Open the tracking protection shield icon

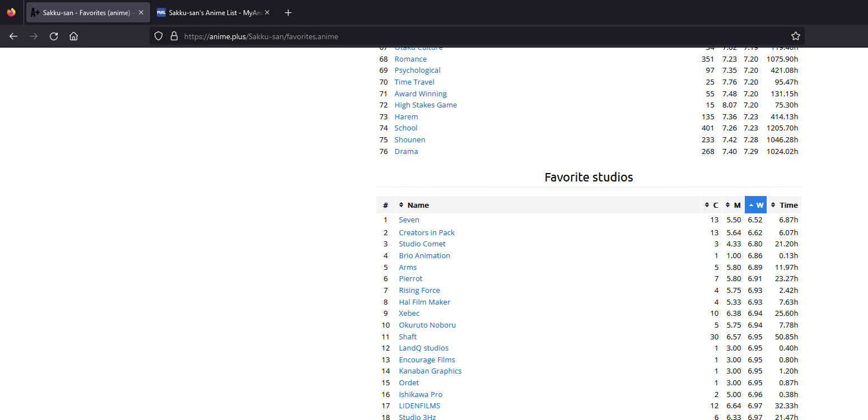click(x=158, y=36)
